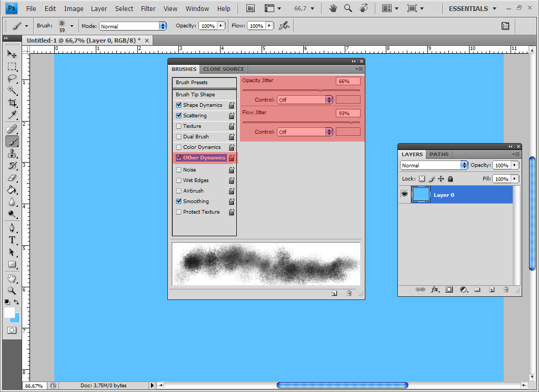Click the Opacity Jitter percentage field
The width and height of the screenshot is (539, 392).
click(x=348, y=82)
